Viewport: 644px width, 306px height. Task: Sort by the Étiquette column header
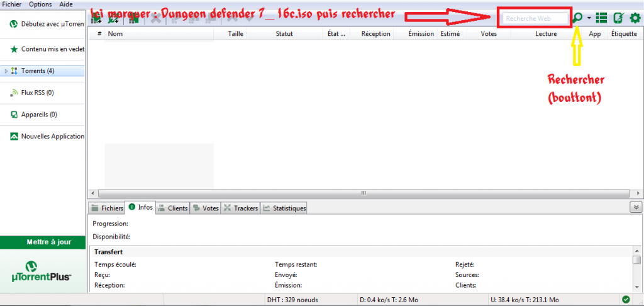coord(624,34)
